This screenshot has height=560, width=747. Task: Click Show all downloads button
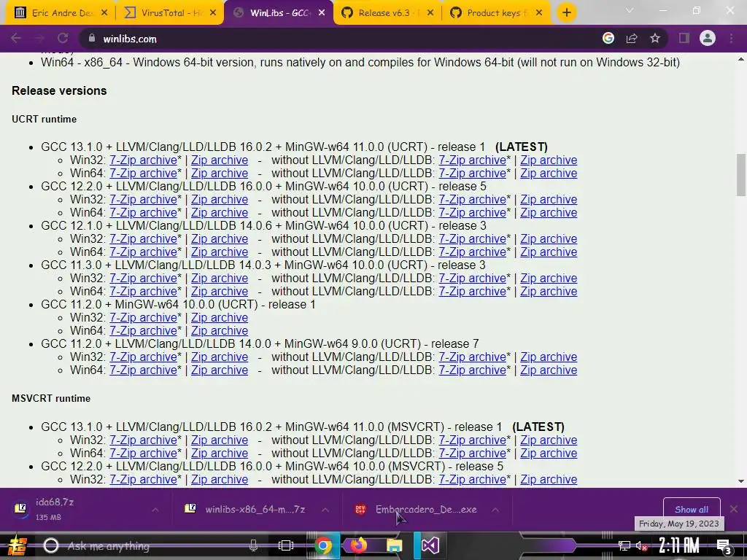pyautogui.click(x=692, y=509)
